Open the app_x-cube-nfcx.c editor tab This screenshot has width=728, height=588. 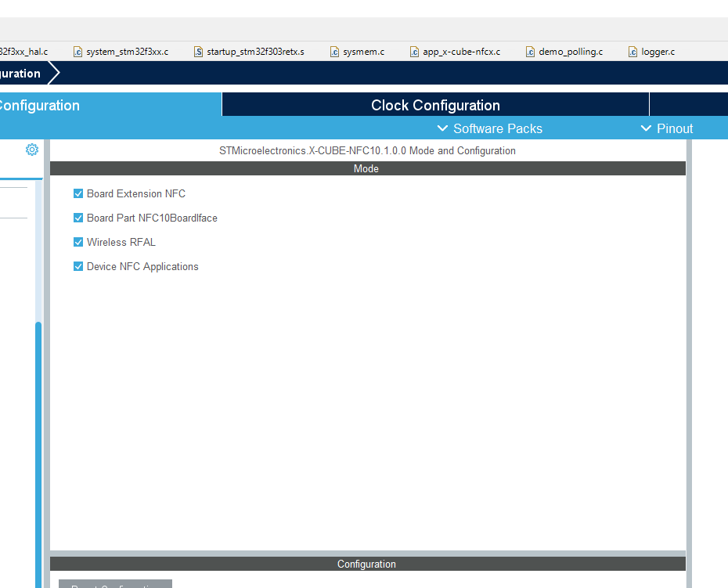coord(456,52)
